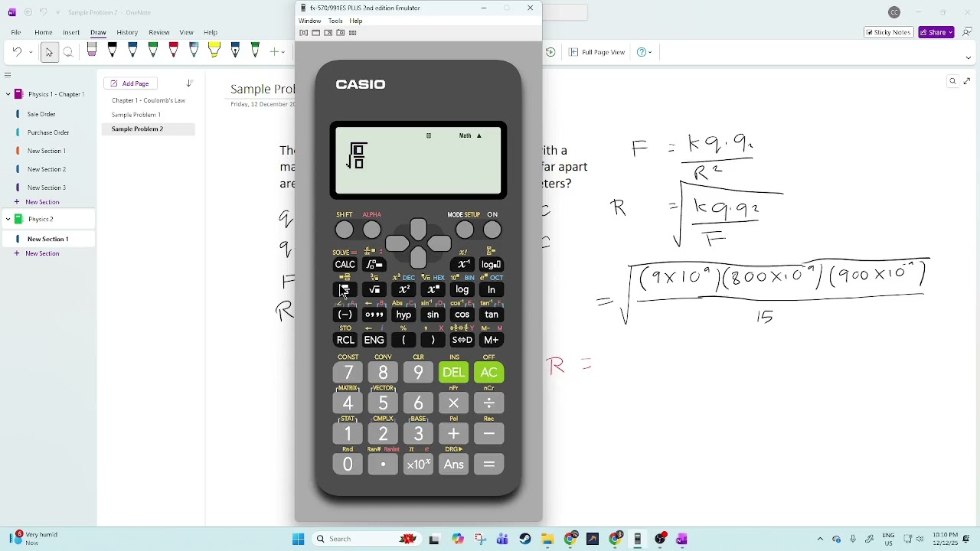Open Quick Access Toolbar customize dropdown
This screenshot has height=551, width=980.
point(58,12)
